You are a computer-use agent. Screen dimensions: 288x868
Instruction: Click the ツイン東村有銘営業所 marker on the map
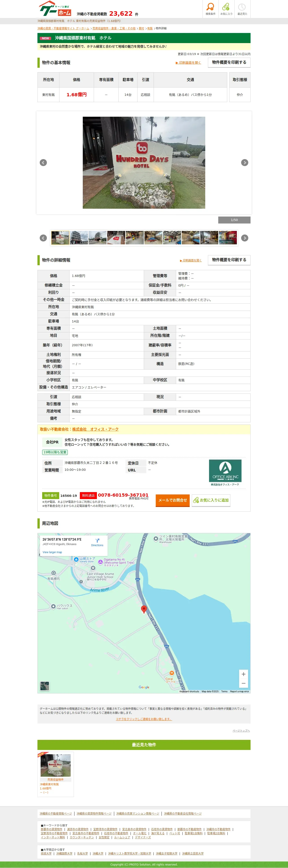pos(156,539)
